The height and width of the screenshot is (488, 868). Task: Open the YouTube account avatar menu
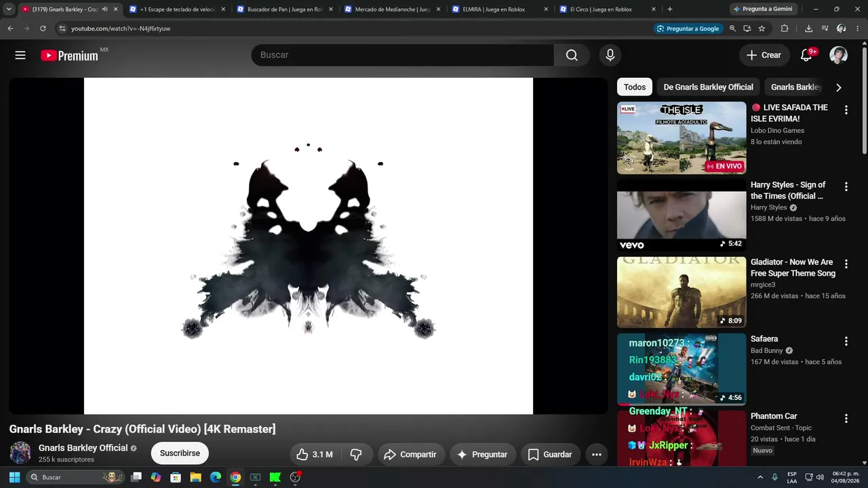839,55
